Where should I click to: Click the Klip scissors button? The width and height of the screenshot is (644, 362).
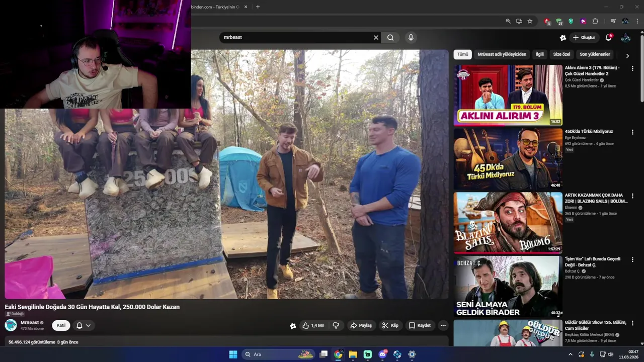390,325
